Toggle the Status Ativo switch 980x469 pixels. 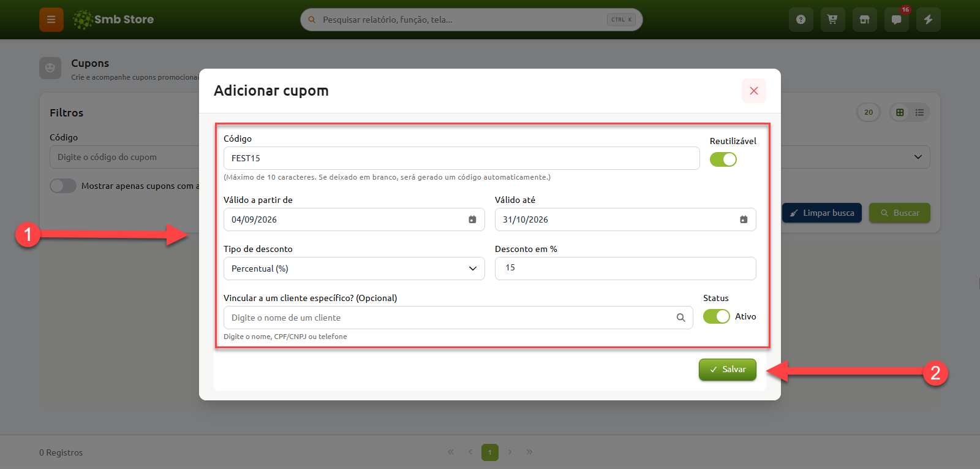click(x=717, y=316)
